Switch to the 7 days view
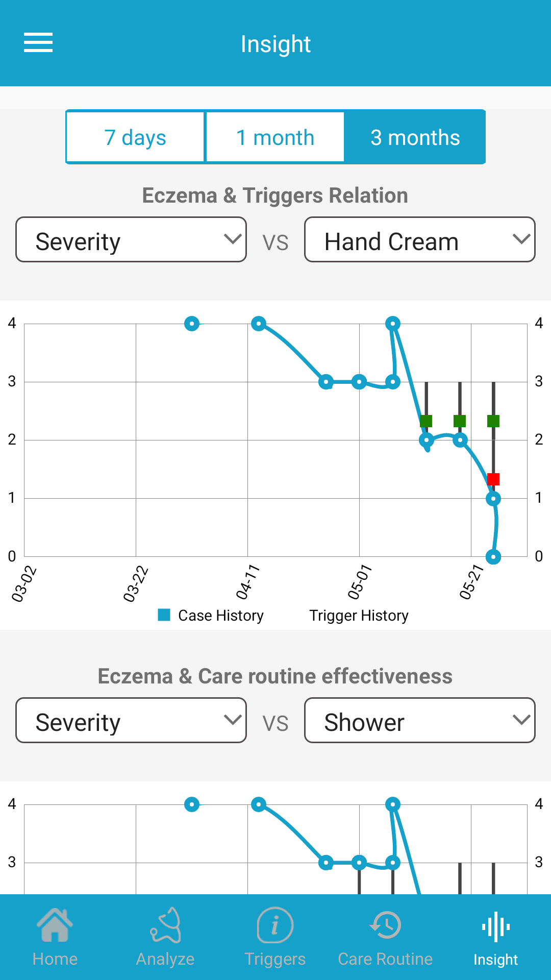 point(135,136)
